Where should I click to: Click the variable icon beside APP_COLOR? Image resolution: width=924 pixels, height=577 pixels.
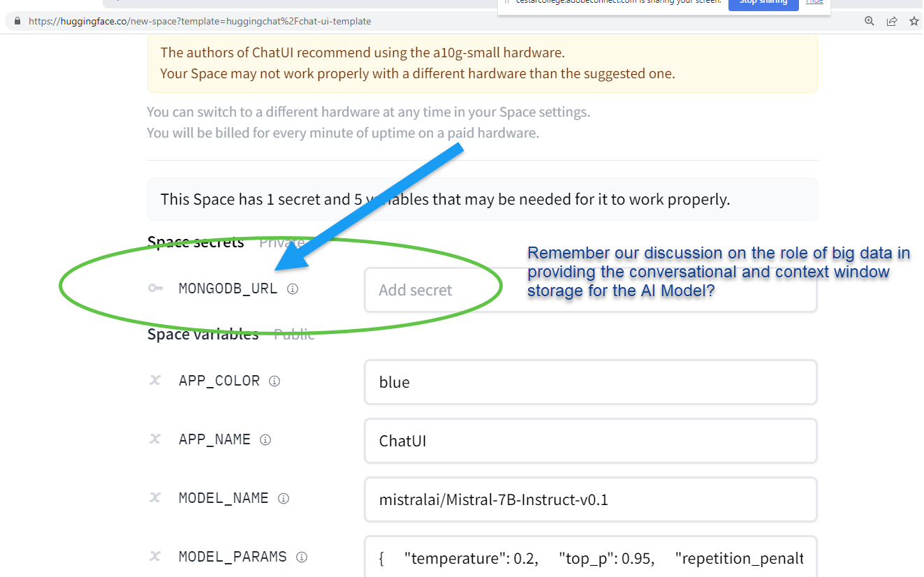155,381
